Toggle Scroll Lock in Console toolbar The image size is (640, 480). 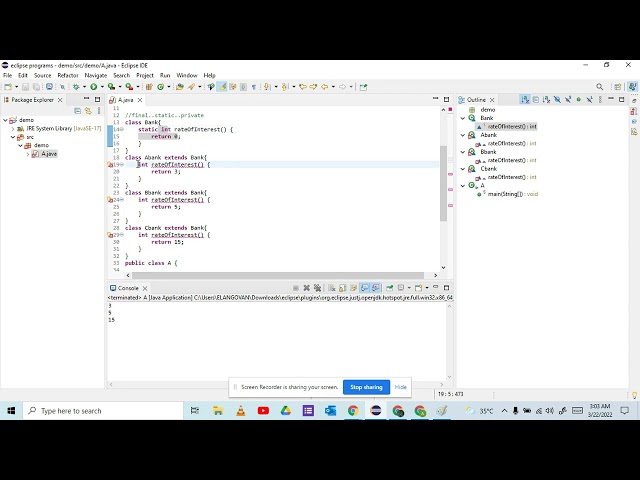pos(342,288)
